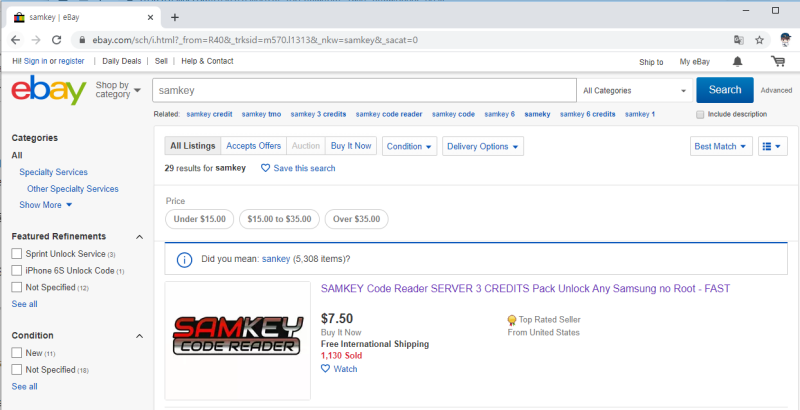Viewport: 800px width, 410px height.
Task: Select Accepts Offers tab
Action: point(254,146)
